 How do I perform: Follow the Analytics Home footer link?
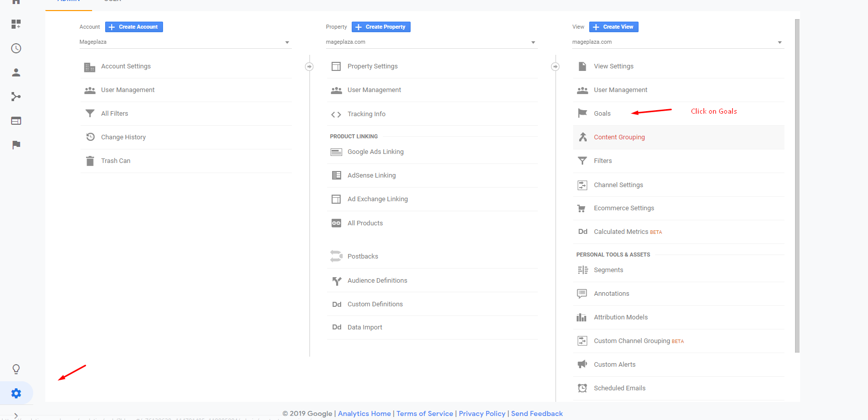[x=364, y=413]
